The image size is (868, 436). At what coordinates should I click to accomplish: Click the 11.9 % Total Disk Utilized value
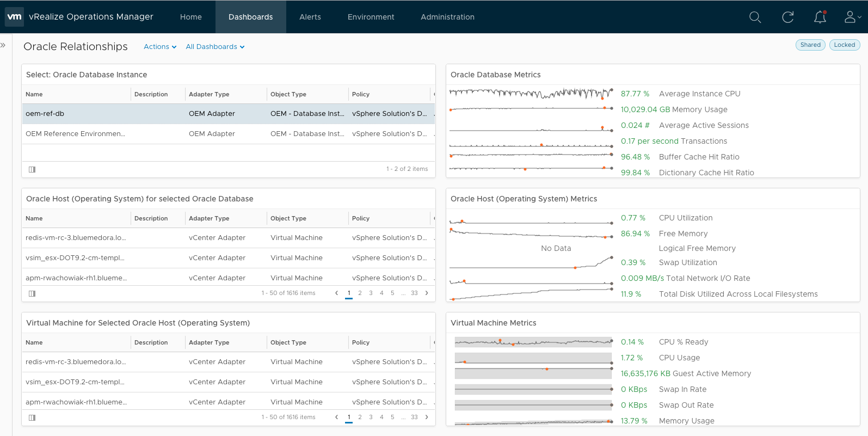click(631, 294)
